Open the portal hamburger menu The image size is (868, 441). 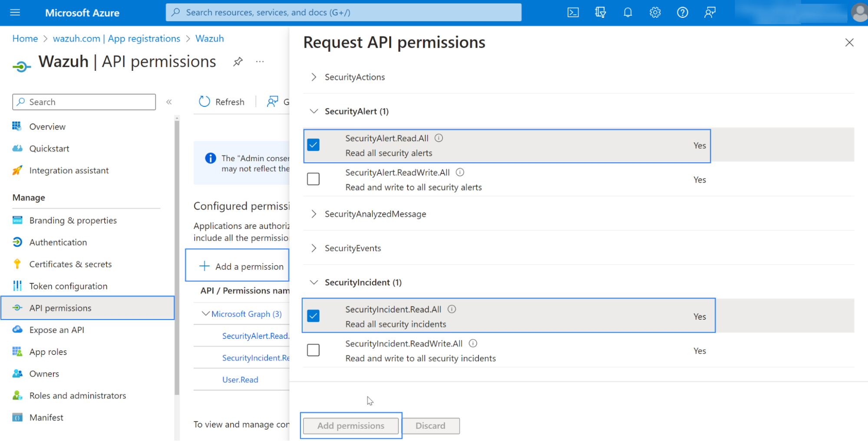pos(15,13)
